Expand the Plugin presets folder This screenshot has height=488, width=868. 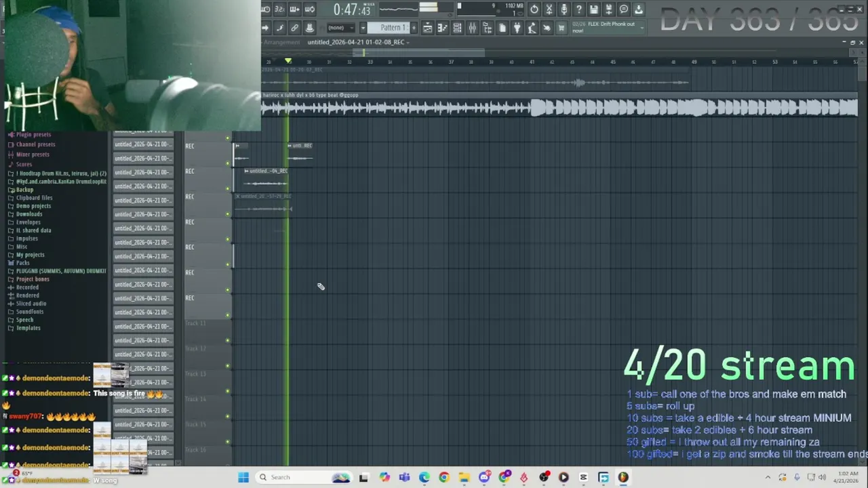coord(33,134)
